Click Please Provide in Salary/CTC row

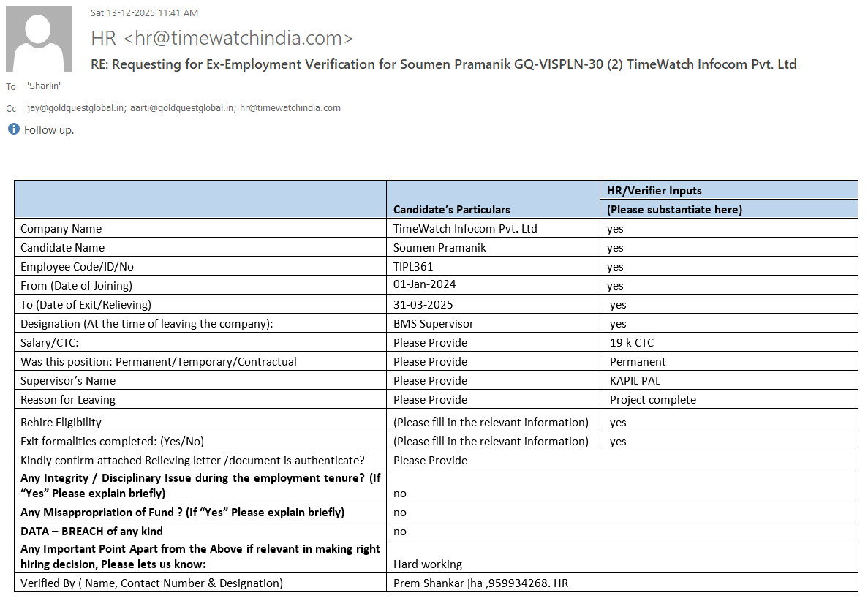click(x=430, y=343)
